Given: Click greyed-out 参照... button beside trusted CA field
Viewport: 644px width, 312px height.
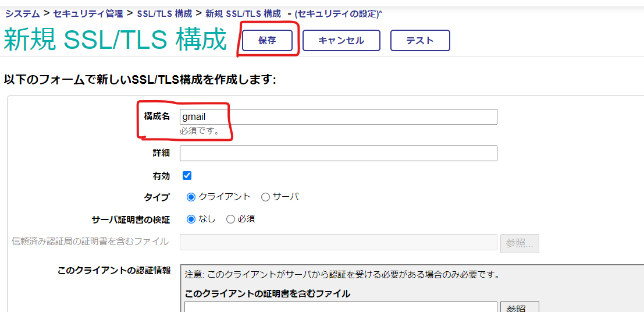Looking at the screenshot, I should pos(519,243).
